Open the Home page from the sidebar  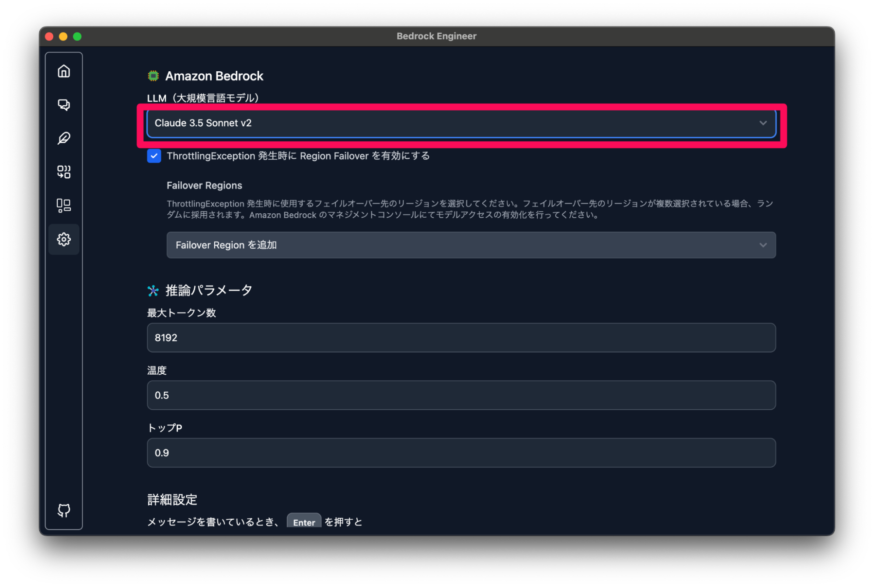point(64,71)
